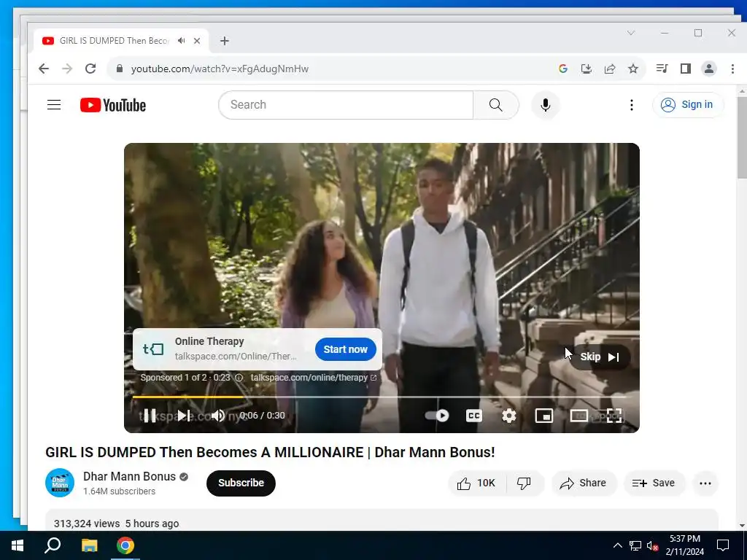The width and height of the screenshot is (747, 560).
Task: Open Chrome profile avatar
Action: click(709, 69)
